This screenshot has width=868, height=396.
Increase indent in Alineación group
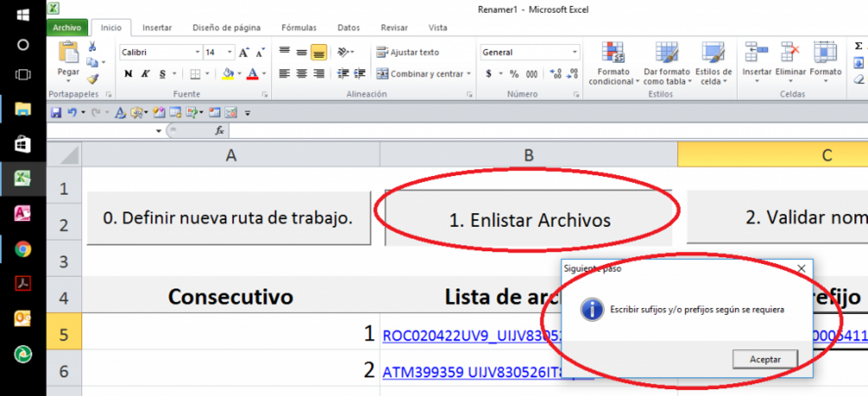tap(360, 73)
